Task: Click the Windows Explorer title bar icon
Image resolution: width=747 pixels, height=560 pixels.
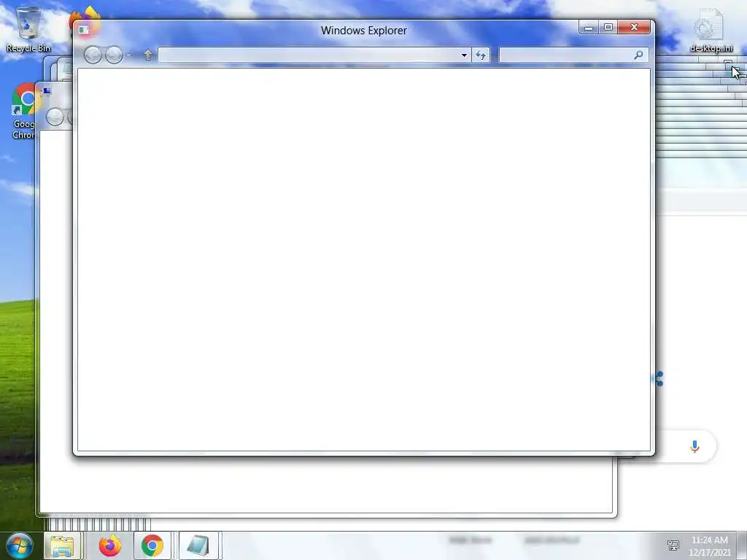Action: 84,30
